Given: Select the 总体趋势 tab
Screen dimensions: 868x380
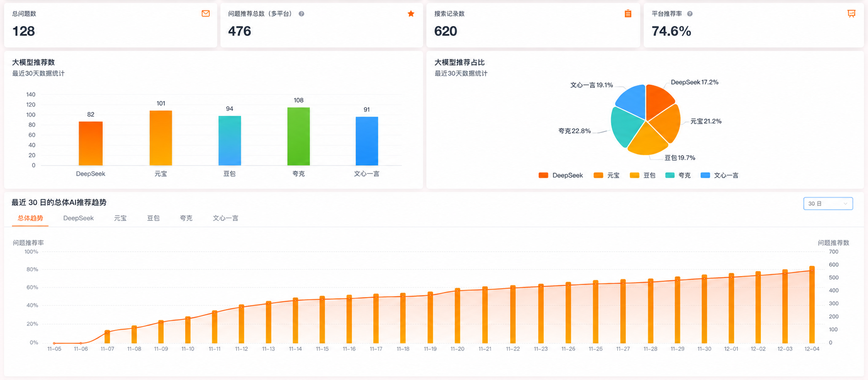Looking at the screenshot, I should pos(30,218).
